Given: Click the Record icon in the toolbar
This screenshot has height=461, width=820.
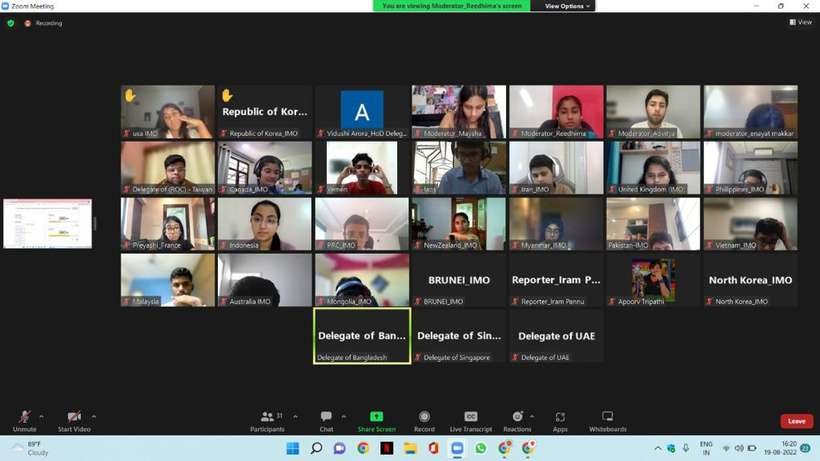Looking at the screenshot, I should pos(424,416).
